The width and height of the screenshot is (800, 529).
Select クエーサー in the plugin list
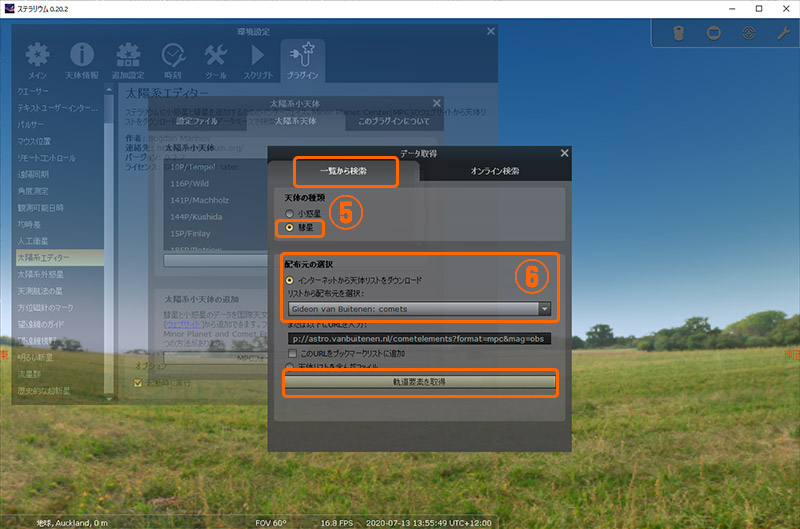59,91
